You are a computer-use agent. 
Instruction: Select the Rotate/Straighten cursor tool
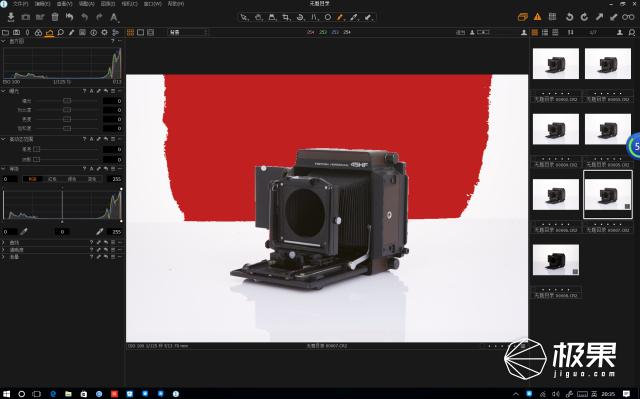coord(300,18)
